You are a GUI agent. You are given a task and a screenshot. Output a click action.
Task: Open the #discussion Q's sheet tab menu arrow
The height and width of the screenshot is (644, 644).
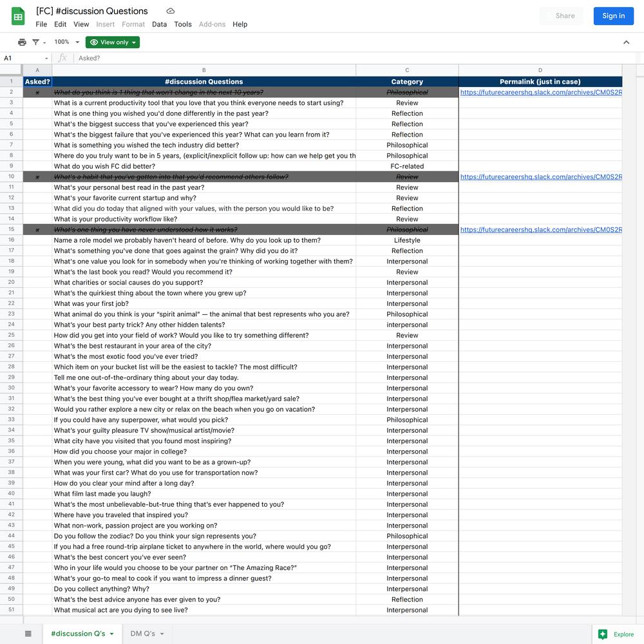[x=111, y=634]
